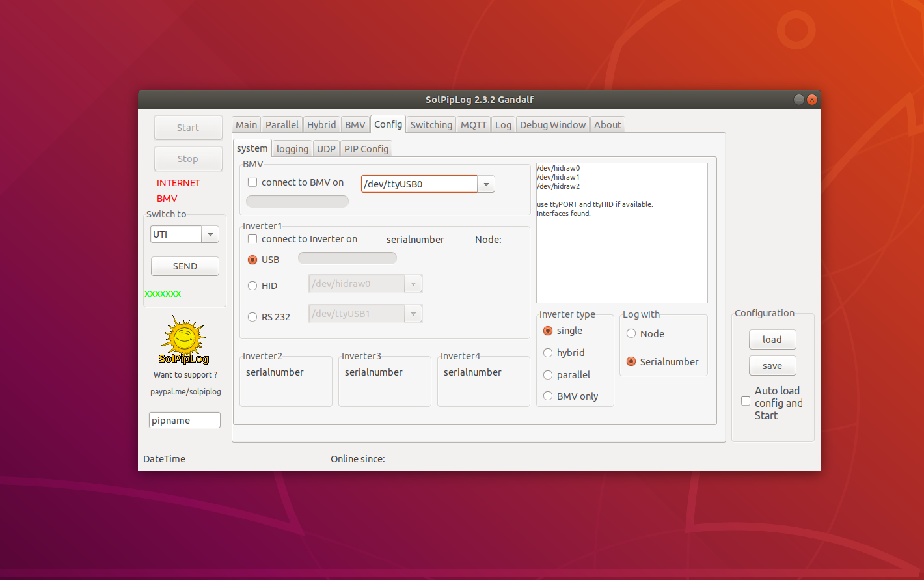The height and width of the screenshot is (580, 924).
Task: Enable the connect to BMV on checkbox
Action: coord(252,182)
